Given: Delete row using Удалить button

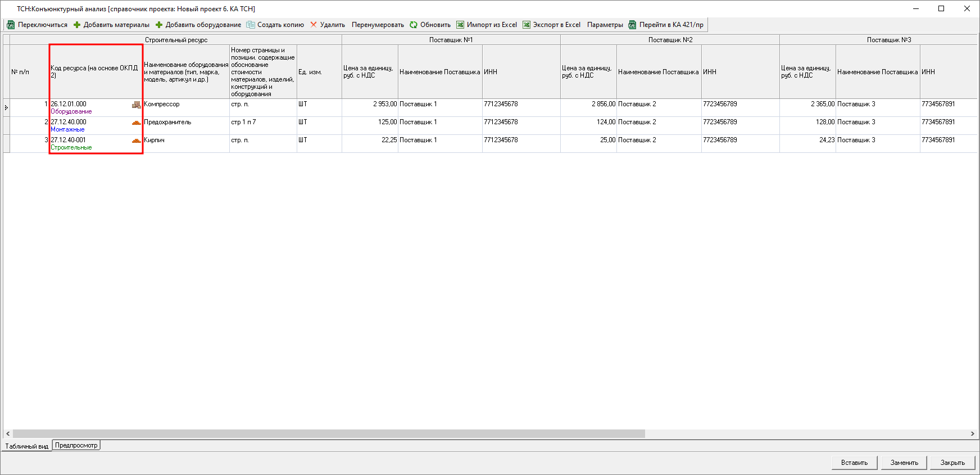Looking at the screenshot, I should coord(328,25).
